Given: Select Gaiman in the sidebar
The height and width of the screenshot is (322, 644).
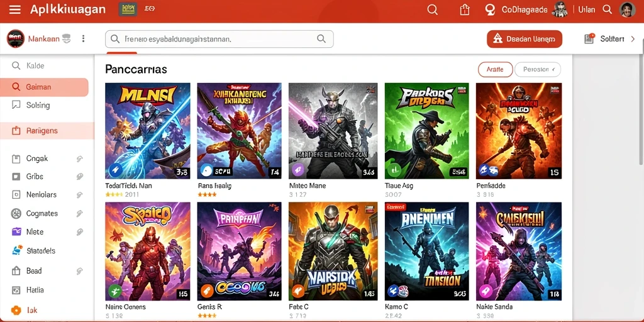Looking at the screenshot, I should (45, 87).
